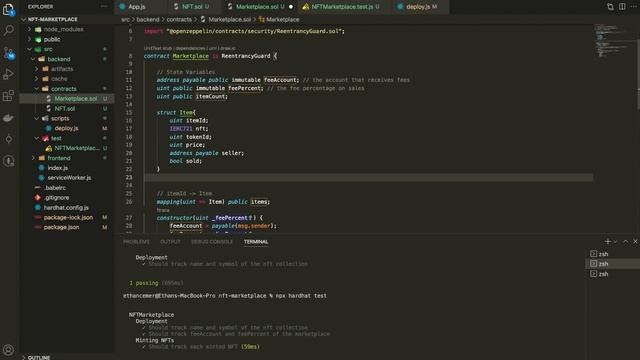Open the PROBLEMS panel tab
Viewport: 640px width, 360px height.
[136, 242]
